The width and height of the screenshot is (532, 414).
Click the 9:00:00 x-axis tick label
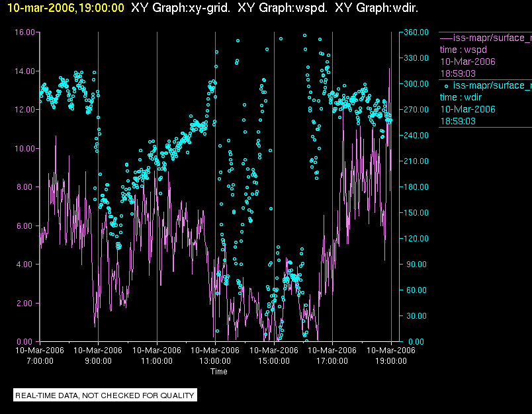click(98, 361)
